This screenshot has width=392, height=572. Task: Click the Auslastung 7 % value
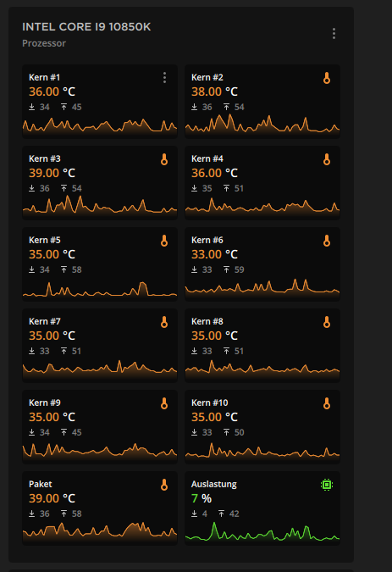click(x=202, y=498)
